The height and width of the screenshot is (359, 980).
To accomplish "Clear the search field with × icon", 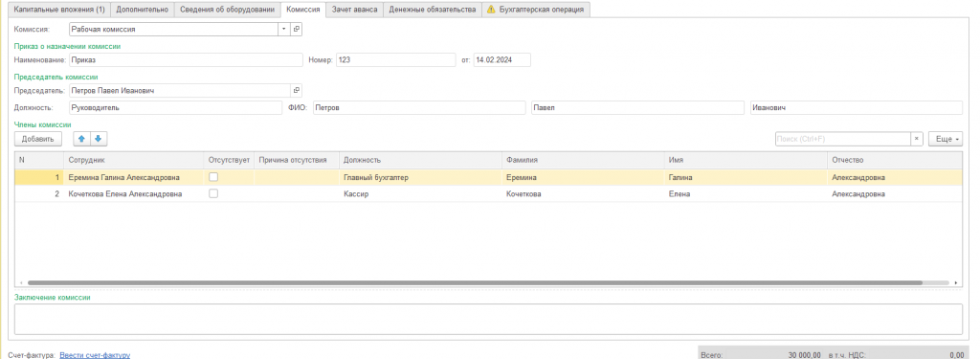I will 916,139.
